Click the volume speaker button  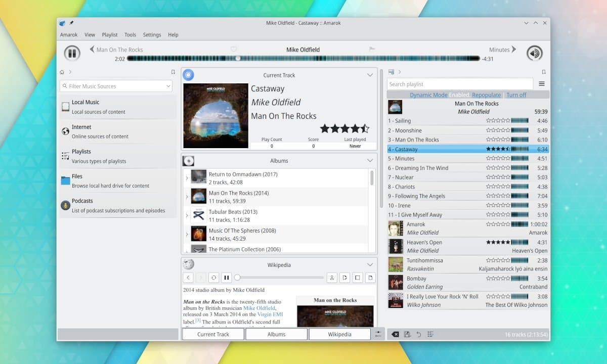535,53
